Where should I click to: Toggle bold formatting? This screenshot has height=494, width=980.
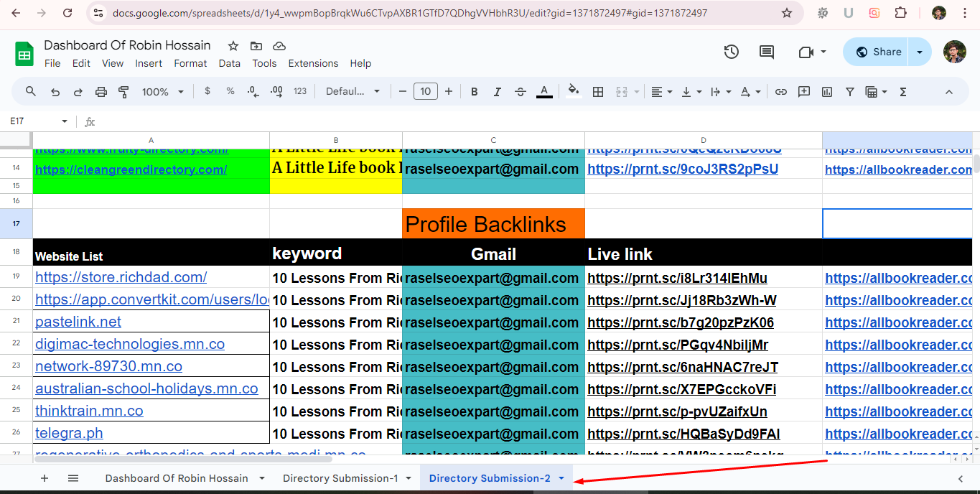tap(474, 92)
